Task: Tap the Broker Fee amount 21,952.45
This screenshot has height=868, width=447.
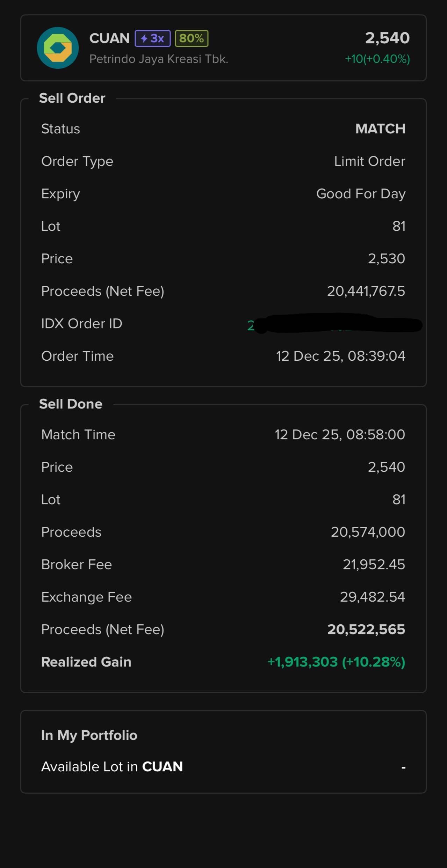Action: (x=374, y=565)
